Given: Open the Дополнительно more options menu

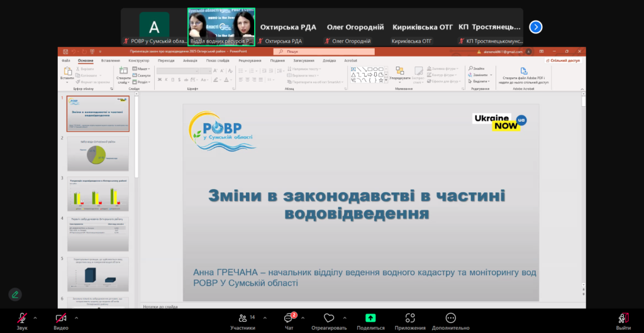Looking at the screenshot, I should (x=450, y=322).
